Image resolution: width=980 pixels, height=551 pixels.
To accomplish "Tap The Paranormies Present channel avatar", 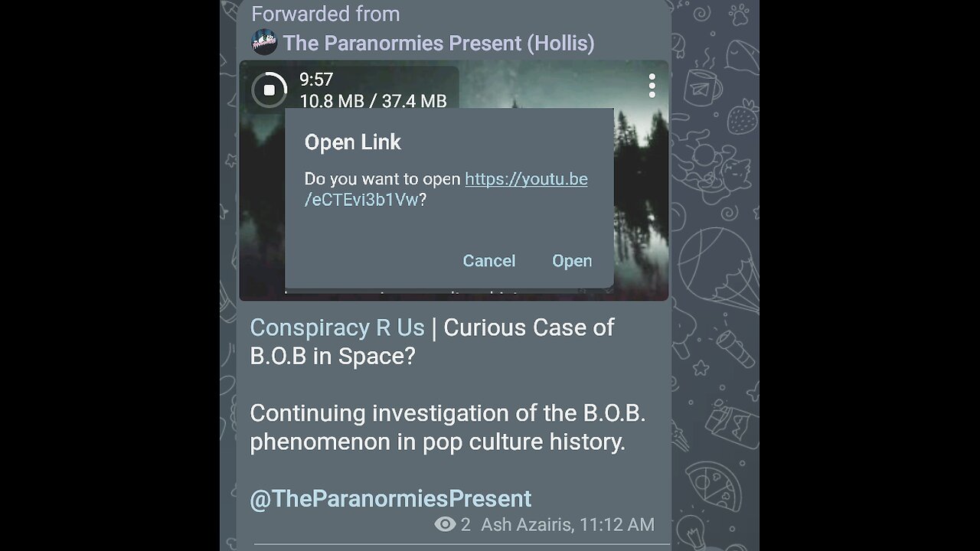I will pyautogui.click(x=263, y=43).
